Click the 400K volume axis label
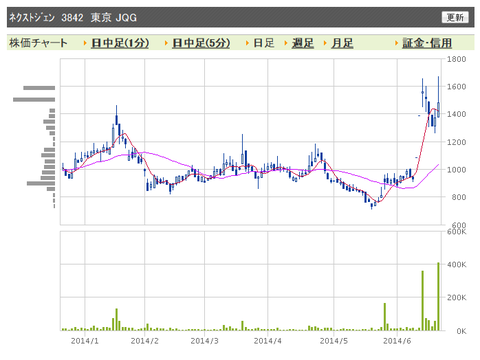 point(457,265)
